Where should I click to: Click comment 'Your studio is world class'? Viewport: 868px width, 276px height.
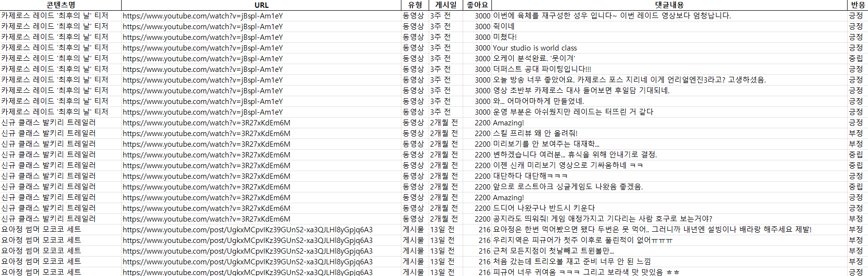[x=535, y=48]
